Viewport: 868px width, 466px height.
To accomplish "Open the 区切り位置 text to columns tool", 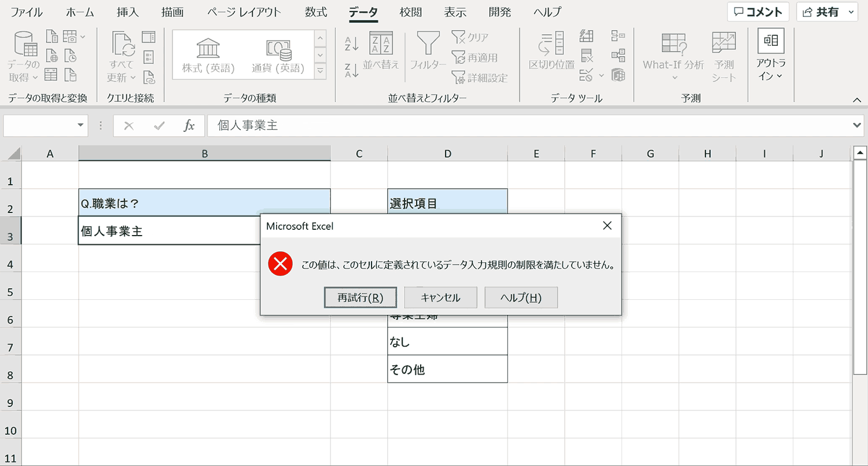I will coord(551,52).
